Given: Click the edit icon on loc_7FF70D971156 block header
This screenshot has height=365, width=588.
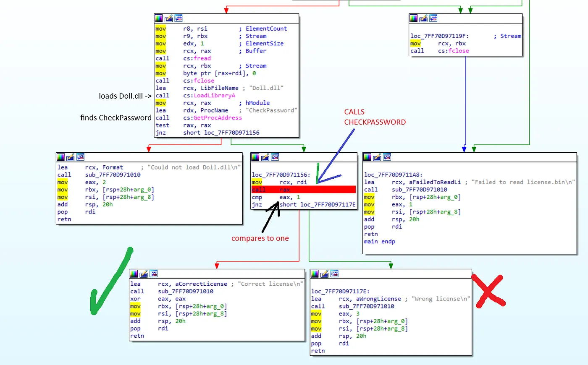Looking at the screenshot, I should pyautogui.click(x=265, y=157).
